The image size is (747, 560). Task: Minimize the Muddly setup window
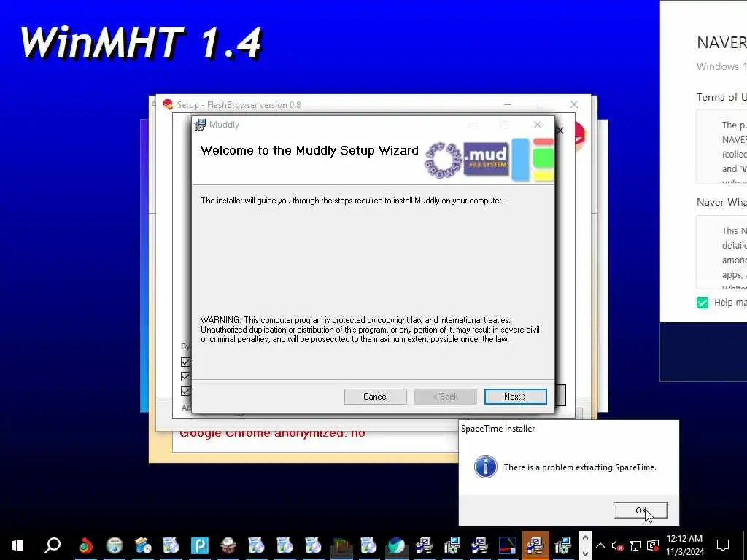click(471, 125)
